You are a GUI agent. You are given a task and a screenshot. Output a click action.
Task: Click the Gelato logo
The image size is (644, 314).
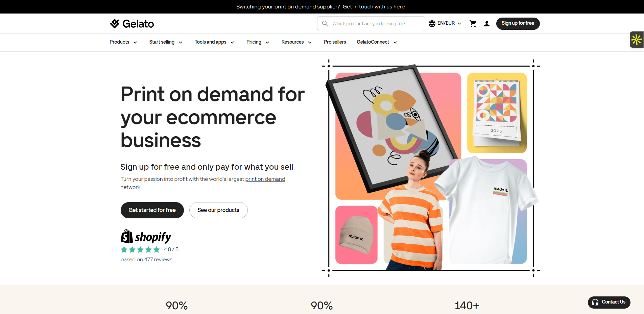pyautogui.click(x=132, y=24)
